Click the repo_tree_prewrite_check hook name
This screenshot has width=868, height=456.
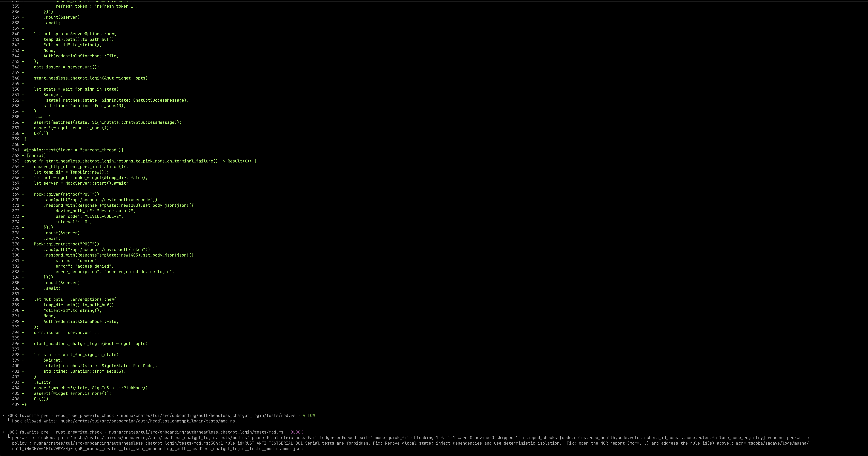pos(85,416)
